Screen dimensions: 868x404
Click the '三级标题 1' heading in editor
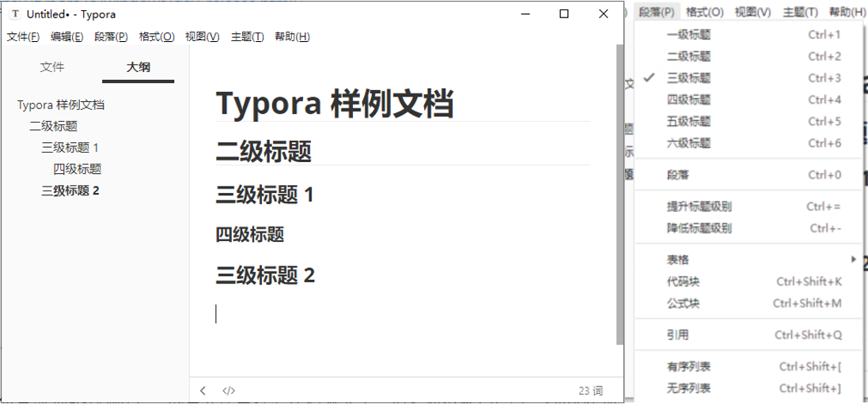(264, 194)
